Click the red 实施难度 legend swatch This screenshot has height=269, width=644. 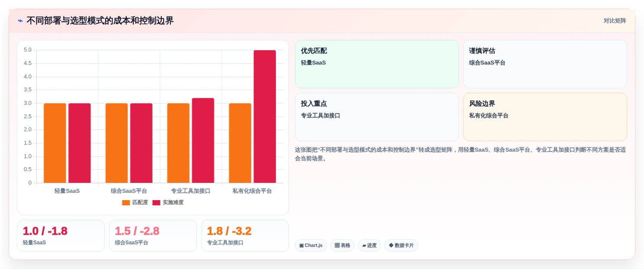(x=156, y=202)
